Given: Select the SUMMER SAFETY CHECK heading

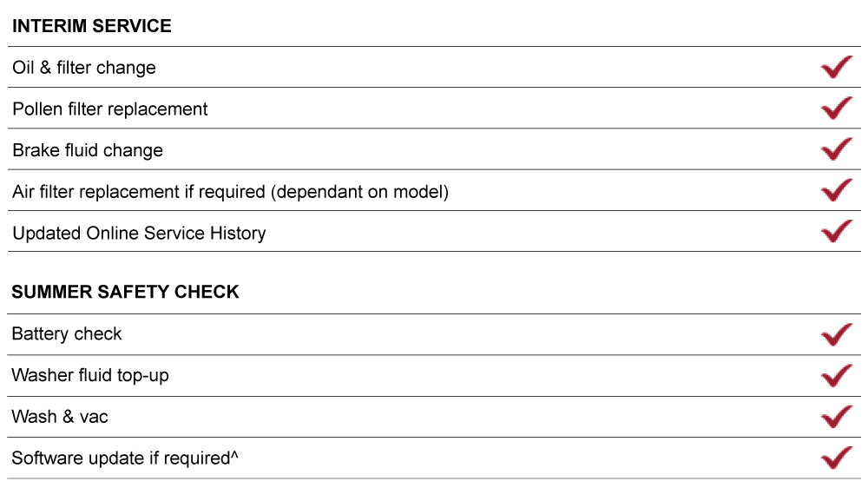Looking at the screenshot, I should click(x=125, y=293).
